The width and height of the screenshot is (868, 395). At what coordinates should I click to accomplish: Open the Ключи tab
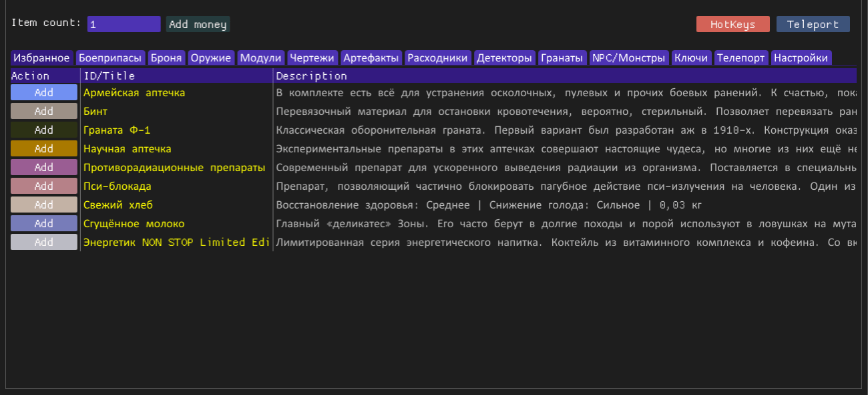[691, 58]
